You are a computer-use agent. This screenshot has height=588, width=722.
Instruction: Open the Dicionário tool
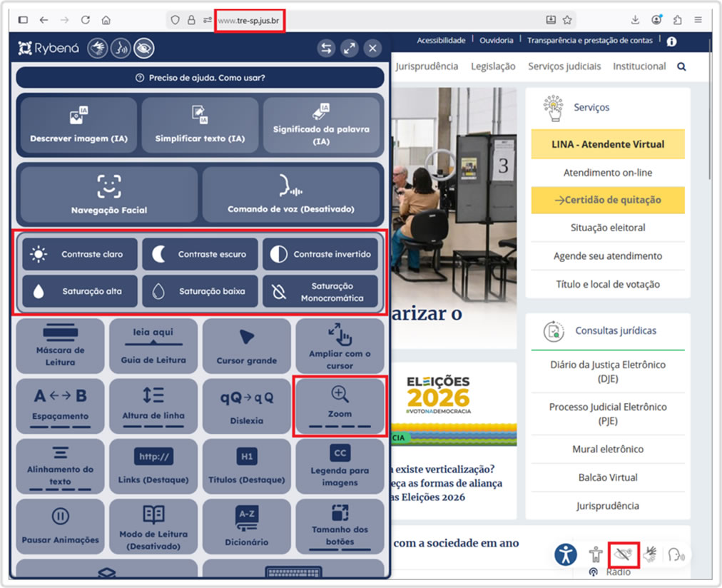click(x=246, y=525)
